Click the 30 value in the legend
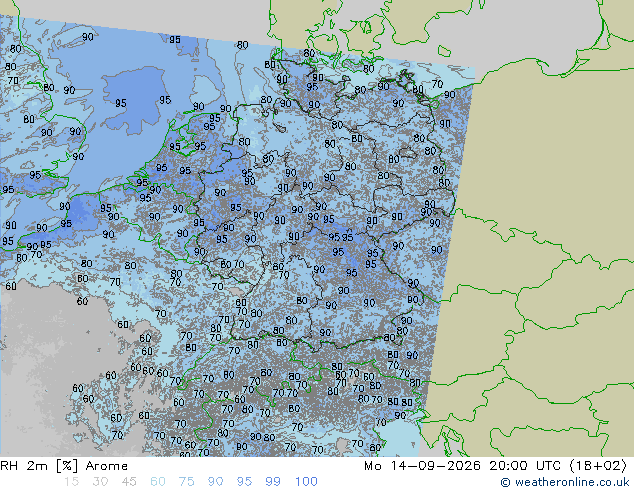634x490 pixels. point(100,482)
